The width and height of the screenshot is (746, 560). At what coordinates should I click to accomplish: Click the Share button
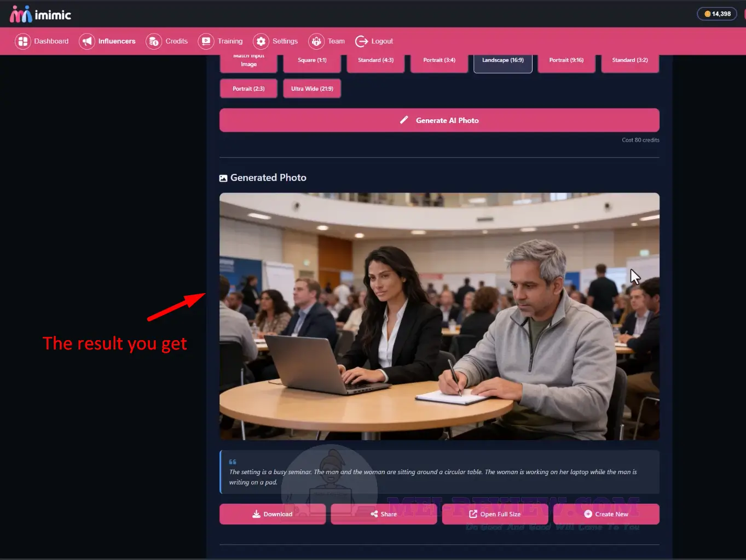click(384, 514)
